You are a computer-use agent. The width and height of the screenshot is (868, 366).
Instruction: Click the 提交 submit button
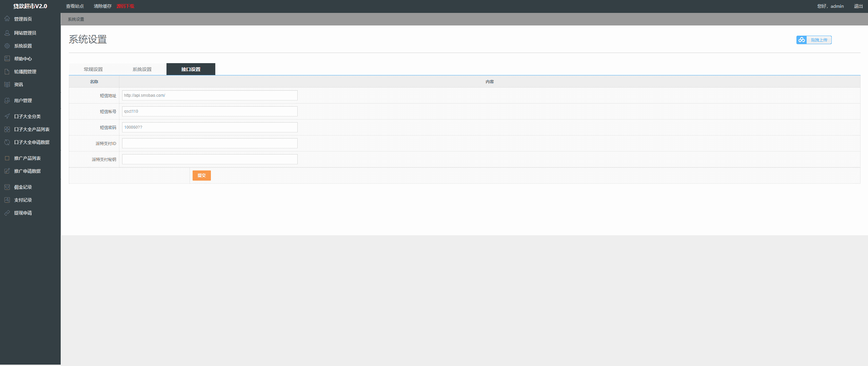click(x=202, y=176)
